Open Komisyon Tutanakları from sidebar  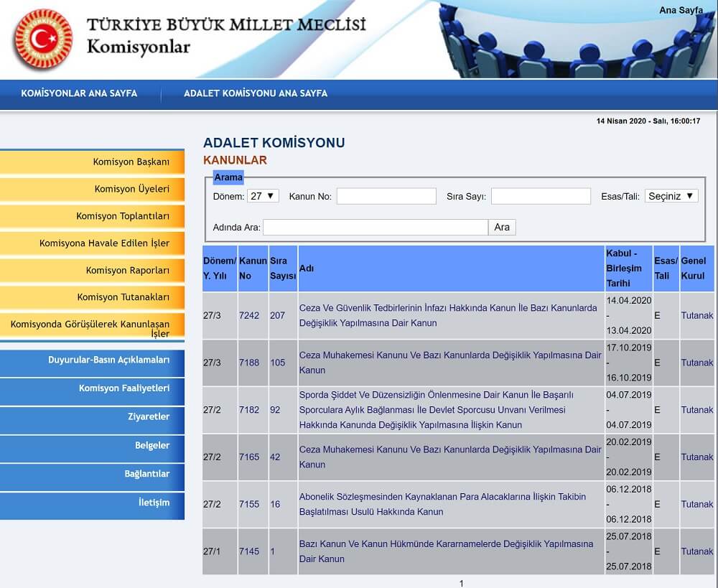coord(123,297)
